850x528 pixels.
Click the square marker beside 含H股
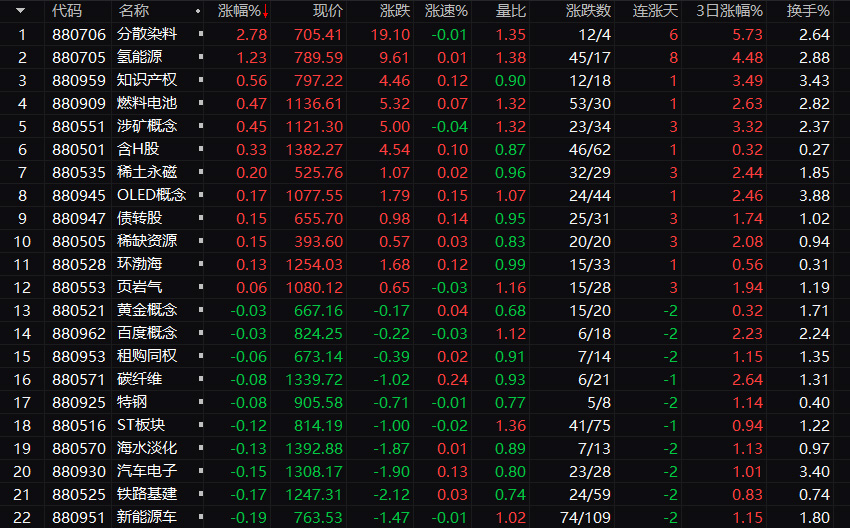pyautogui.click(x=201, y=149)
